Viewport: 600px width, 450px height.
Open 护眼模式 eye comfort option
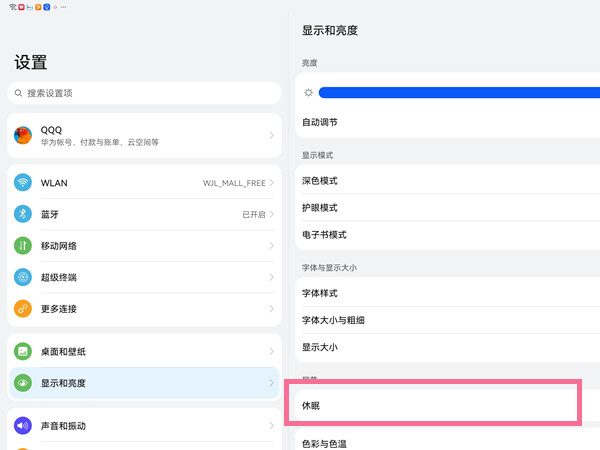click(440, 207)
